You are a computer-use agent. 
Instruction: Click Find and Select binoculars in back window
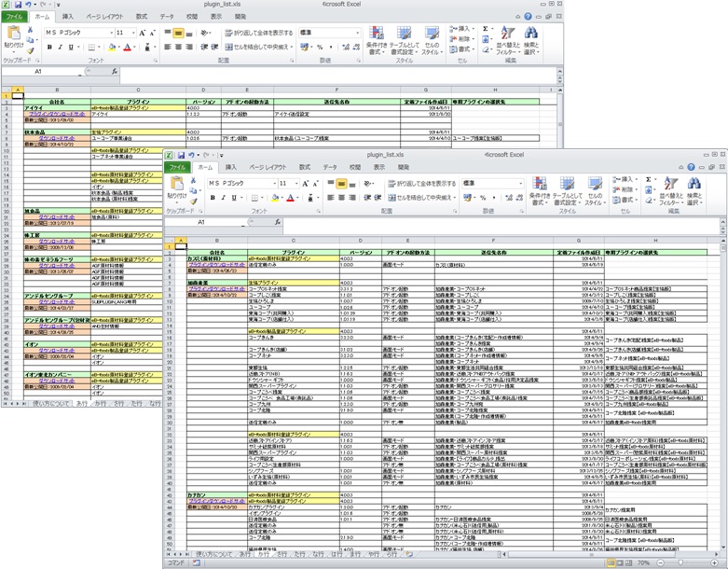click(530, 33)
